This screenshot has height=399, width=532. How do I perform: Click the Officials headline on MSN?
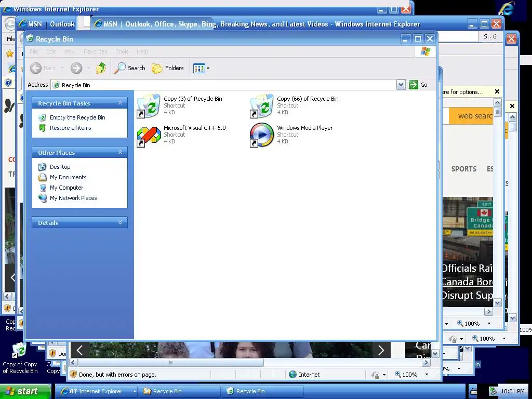[468, 282]
